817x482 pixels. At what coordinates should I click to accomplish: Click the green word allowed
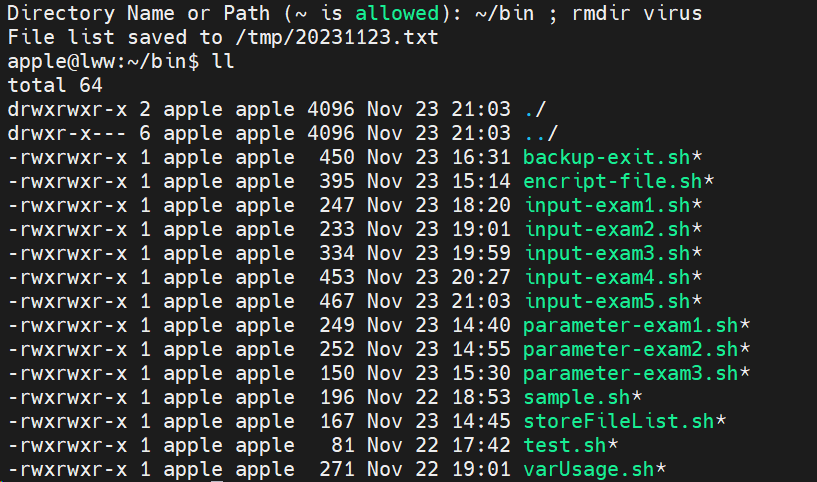[x=397, y=13]
